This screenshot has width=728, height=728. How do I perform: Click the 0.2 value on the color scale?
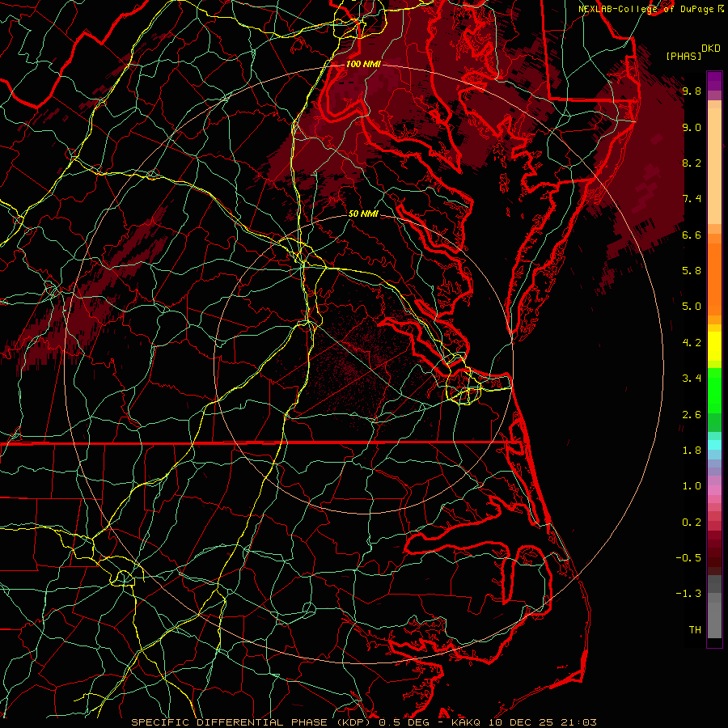coord(692,522)
